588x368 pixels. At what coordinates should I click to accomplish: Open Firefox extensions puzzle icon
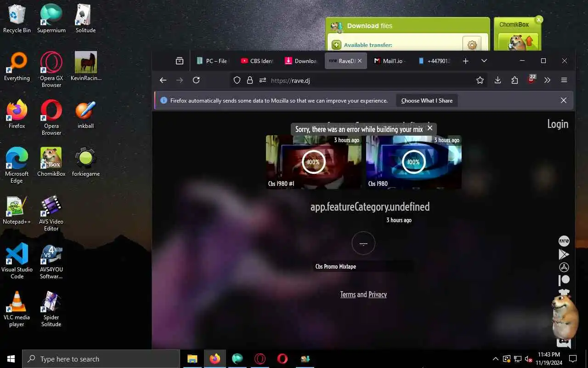point(514,80)
